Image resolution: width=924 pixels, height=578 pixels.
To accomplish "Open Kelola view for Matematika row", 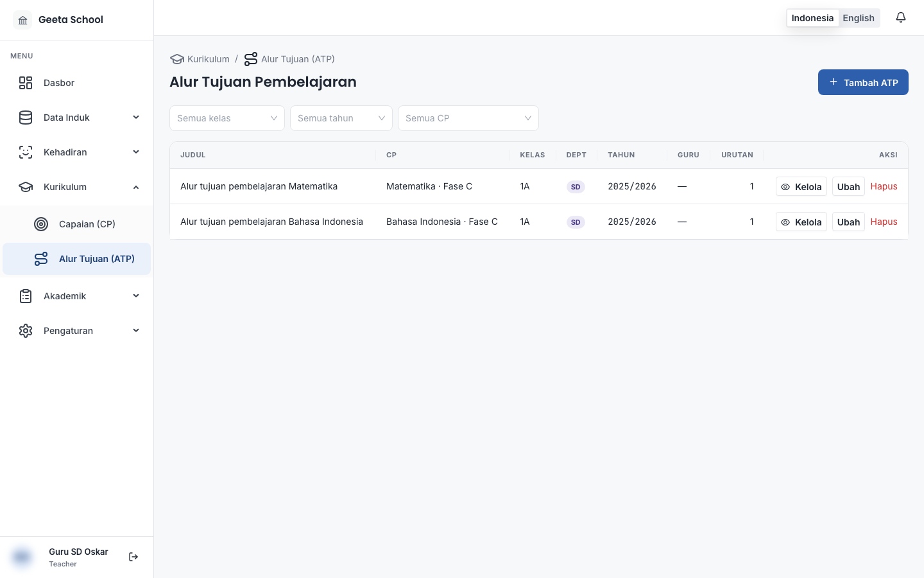I will click(x=801, y=187).
